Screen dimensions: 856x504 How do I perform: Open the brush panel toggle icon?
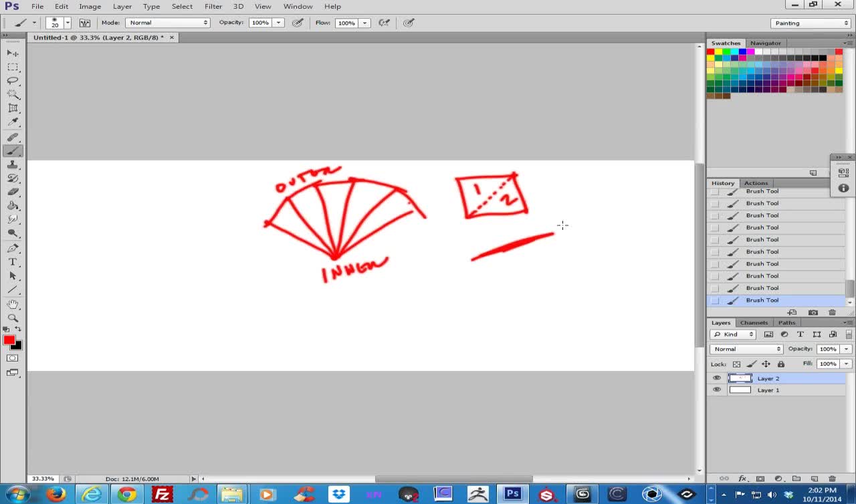pos(85,23)
